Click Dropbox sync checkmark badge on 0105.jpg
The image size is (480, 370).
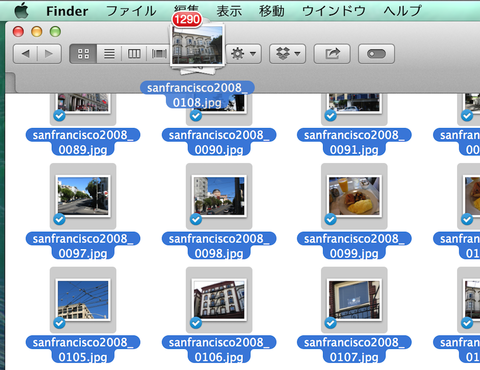point(59,323)
